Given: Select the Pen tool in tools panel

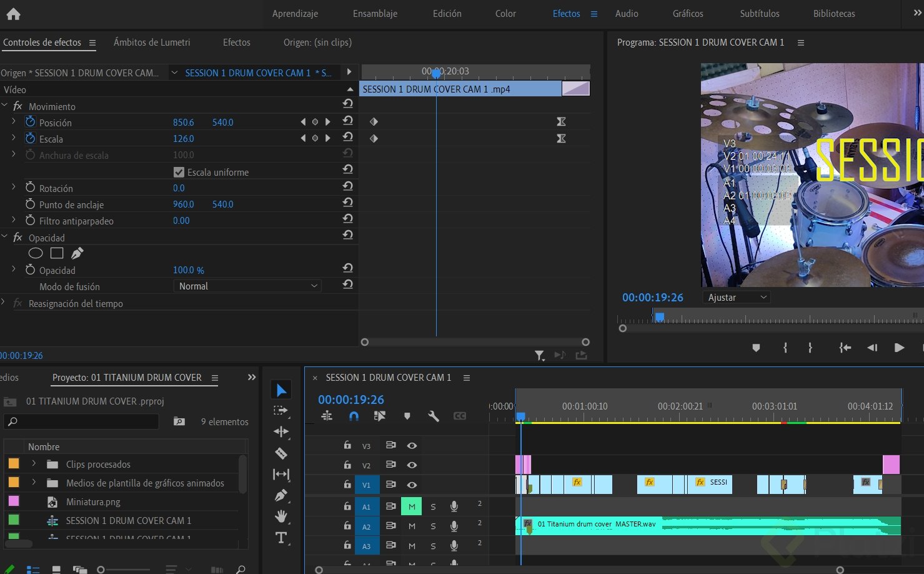Looking at the screenshot, I should (281, 496).
